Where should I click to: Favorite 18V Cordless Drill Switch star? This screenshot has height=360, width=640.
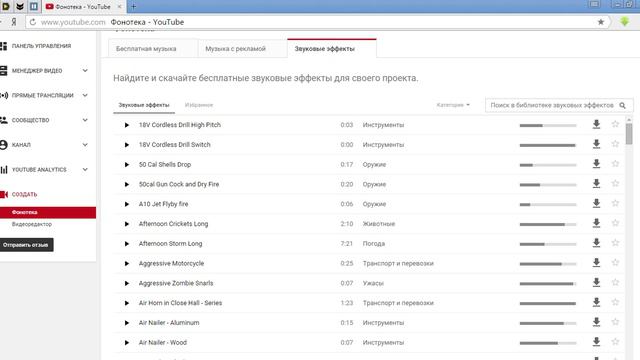click(615, 144)
